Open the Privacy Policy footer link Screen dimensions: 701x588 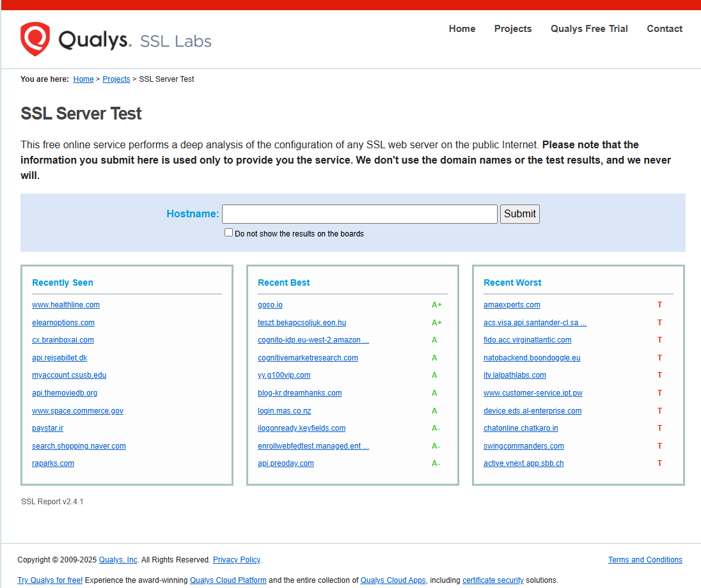237,560
